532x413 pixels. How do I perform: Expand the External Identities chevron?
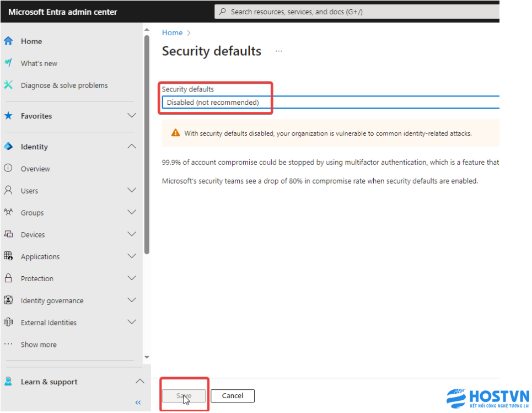click(132, 321)
